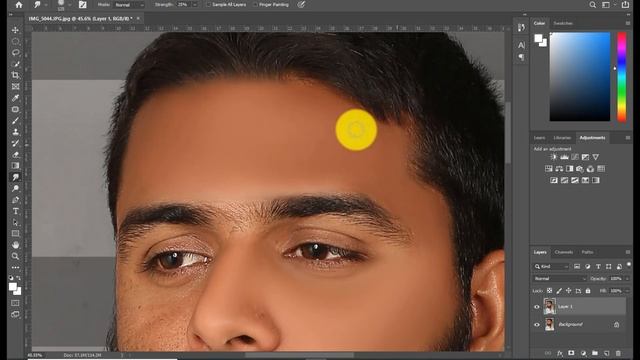Select the Frame tool
Image resolution: width=640 pixels, height=360 pixels.
pyautogui.click(x=16, y=87)
